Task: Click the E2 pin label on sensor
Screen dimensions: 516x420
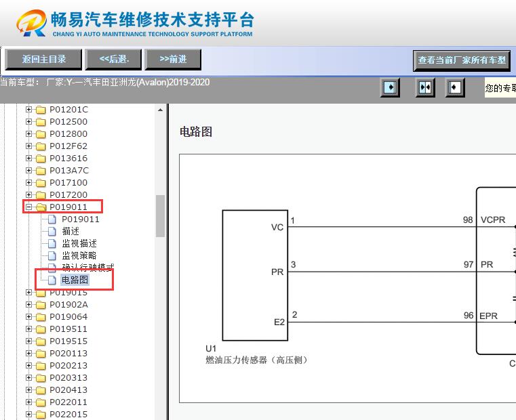Action: coord(279,322)
